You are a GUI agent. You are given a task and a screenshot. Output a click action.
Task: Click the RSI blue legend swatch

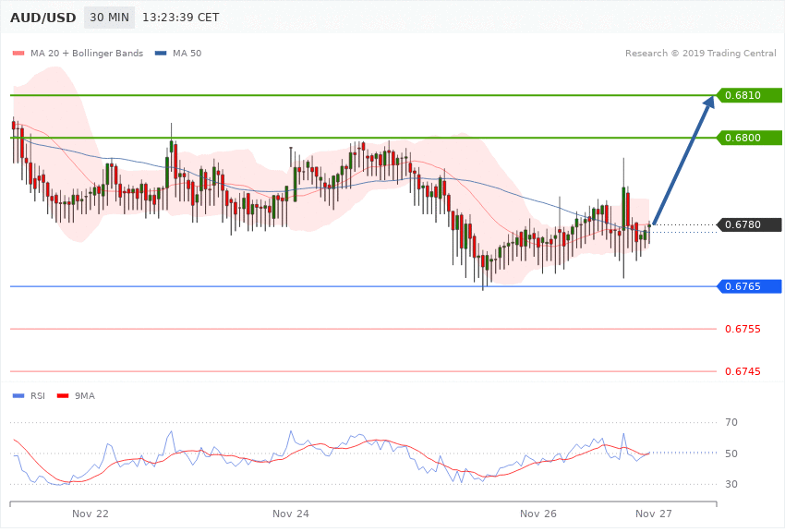tap(18, 396)
